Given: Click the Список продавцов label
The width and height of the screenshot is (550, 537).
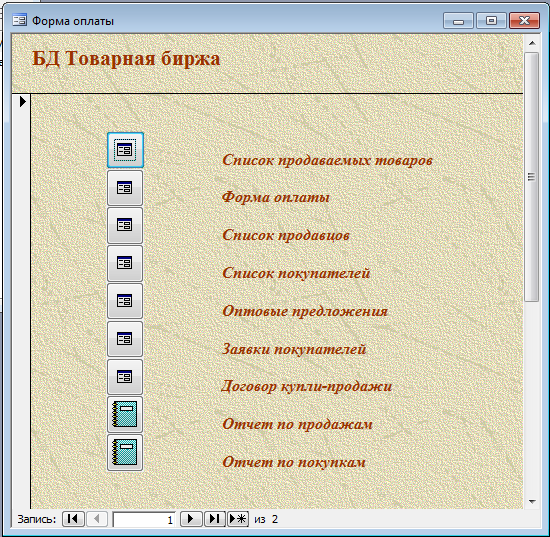Looking at the screenshot, I should [286, 235].
